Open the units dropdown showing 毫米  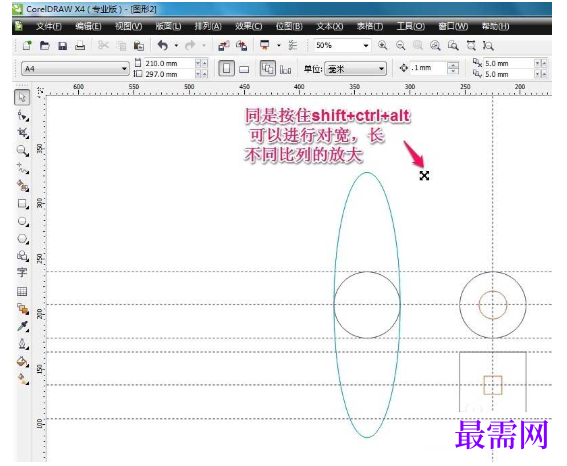(x=381, y=69)
